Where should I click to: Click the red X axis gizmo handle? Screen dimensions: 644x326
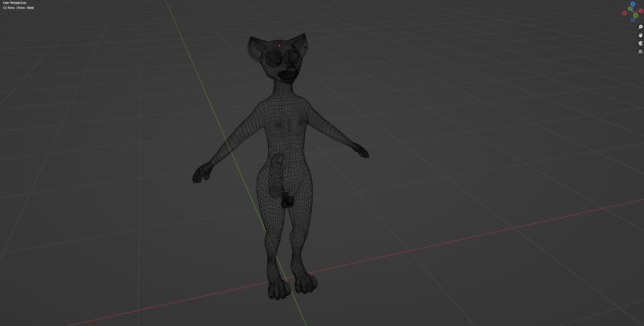[641, 11]
